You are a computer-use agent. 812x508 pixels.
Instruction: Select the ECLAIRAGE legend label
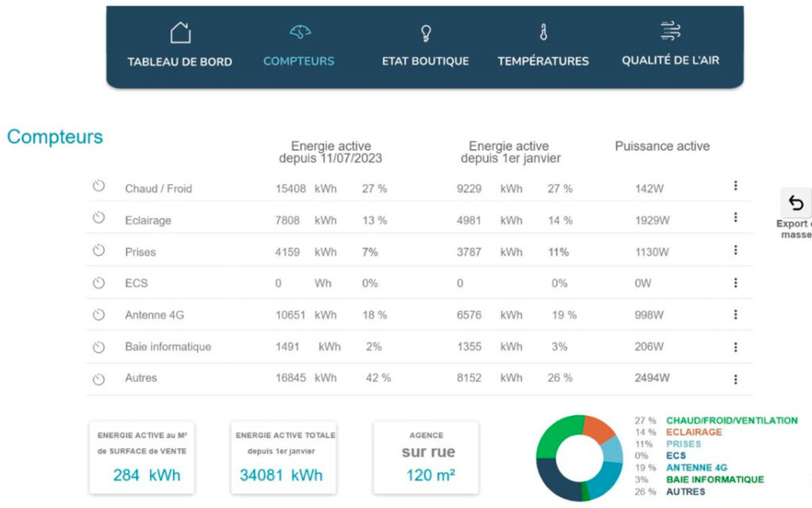[x=694, y=433]
